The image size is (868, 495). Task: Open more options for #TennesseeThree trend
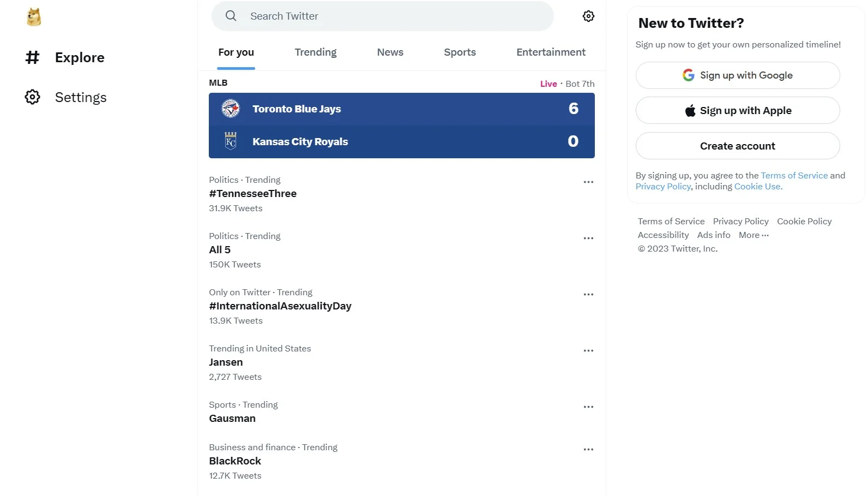[588, 182]
